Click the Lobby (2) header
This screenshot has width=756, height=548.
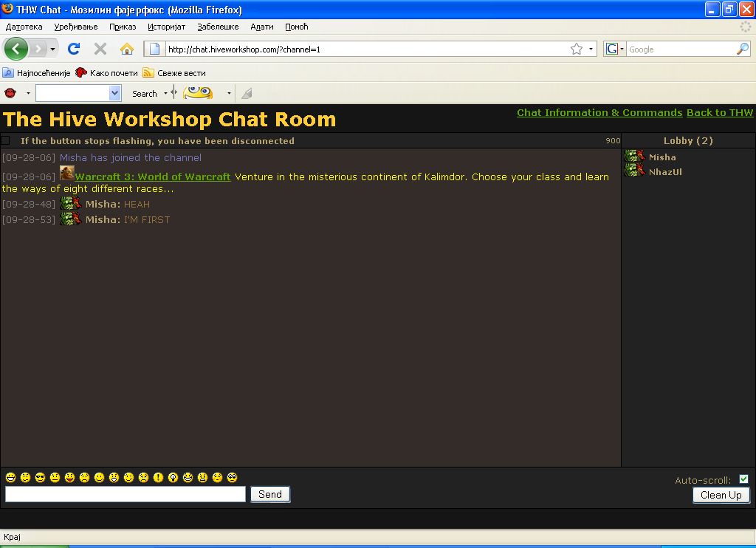[x=688, y=140]
